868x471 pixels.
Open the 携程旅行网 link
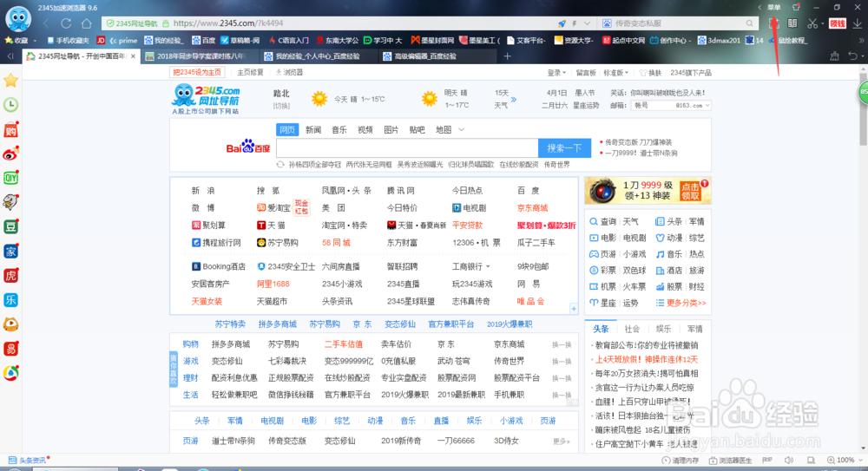(x=216, y=242)
